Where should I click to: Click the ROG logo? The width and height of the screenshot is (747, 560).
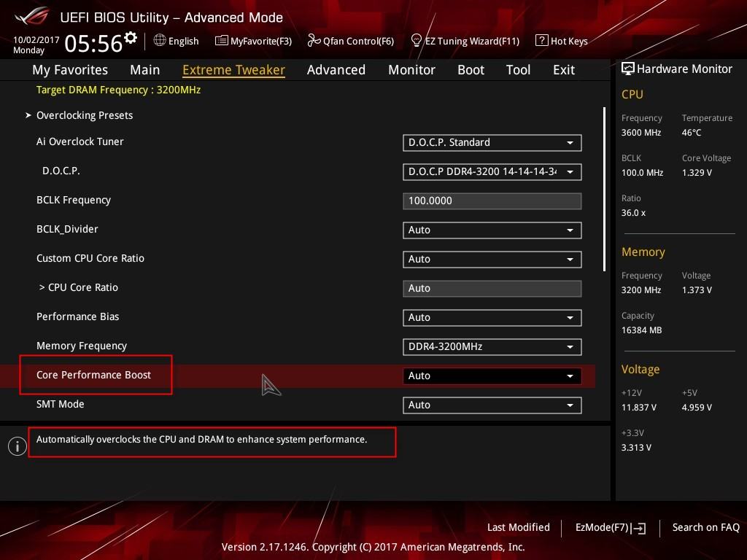tap(32, 17)
